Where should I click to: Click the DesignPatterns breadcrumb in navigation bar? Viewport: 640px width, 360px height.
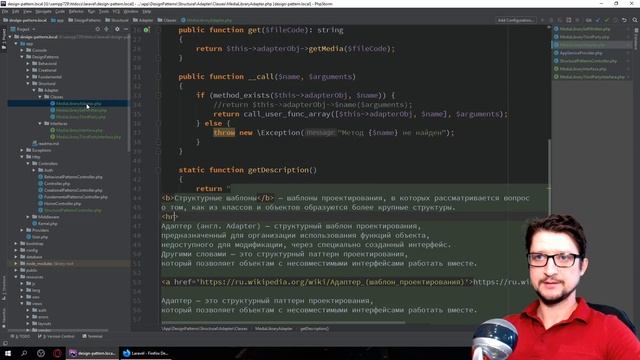(x=84, y=20)
